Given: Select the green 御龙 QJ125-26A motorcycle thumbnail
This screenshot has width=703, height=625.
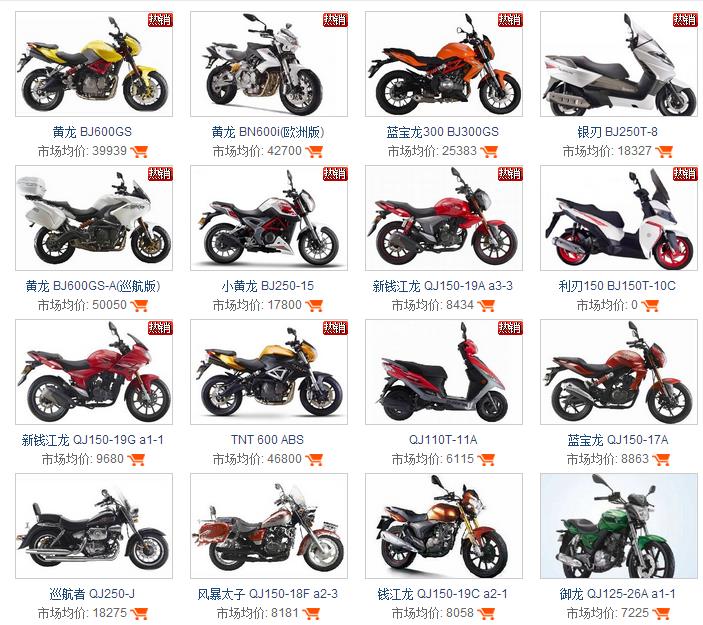Looking at the screenshot, I should (x=619, y=526).
